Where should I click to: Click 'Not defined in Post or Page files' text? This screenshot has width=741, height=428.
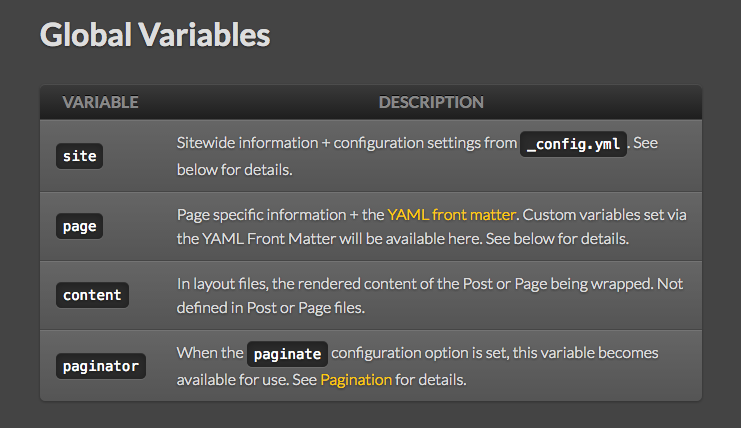[x=430, y=296]
